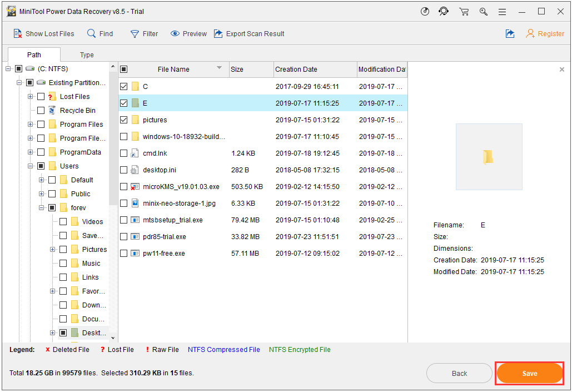This screenshot has height=392, width=572.
Task: Sort by Modification Date column header
Action: pos(382,70)
